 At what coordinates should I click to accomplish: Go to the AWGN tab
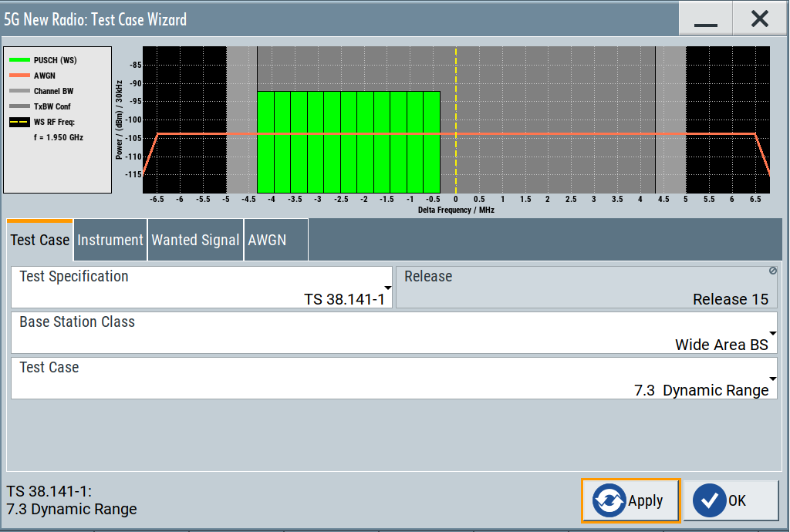point(267,240)
